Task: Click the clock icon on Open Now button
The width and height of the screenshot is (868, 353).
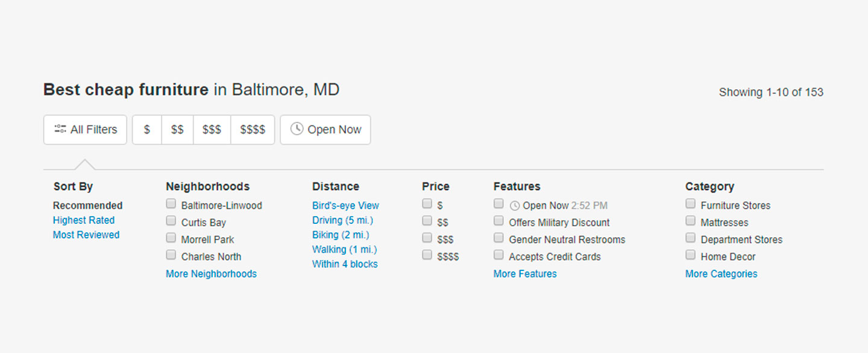Action: (297, 129)
